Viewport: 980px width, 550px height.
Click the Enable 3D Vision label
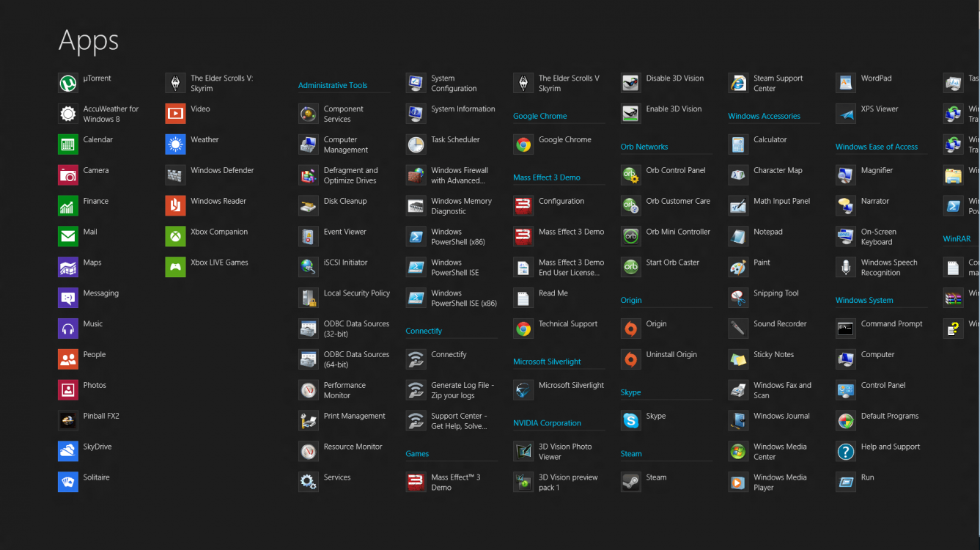coord(674,109)
